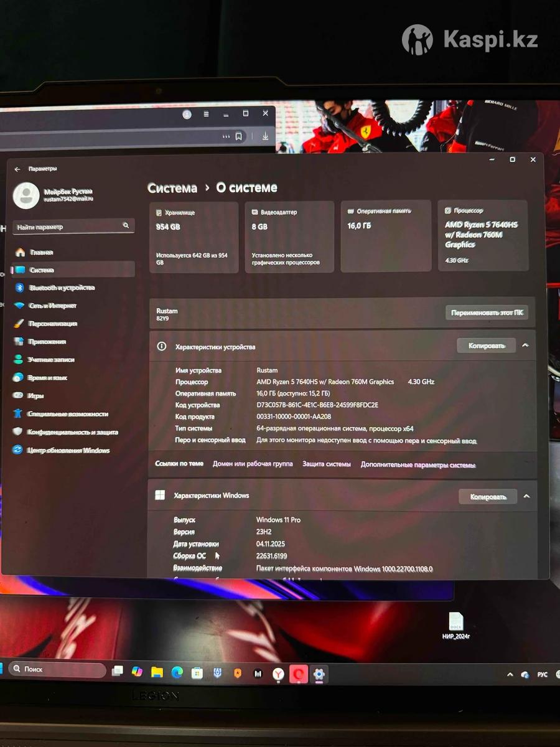Open Microsoft Edge from taskbar

click(177, 672)
